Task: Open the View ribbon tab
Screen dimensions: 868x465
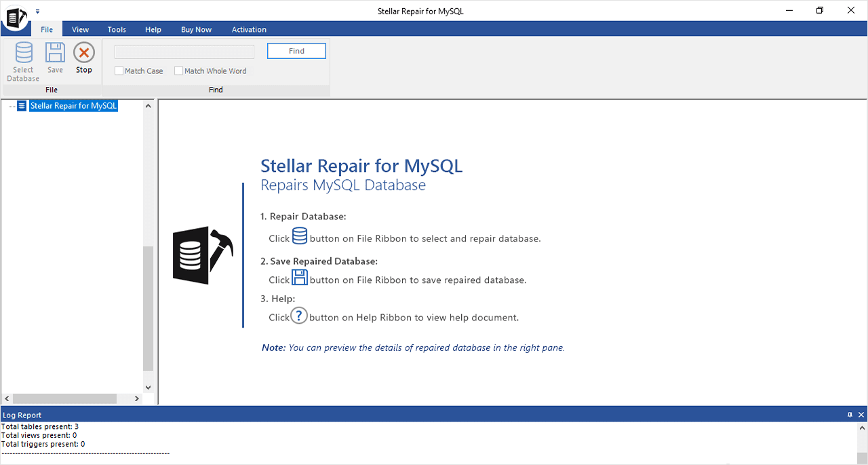Action: [81, 29]
